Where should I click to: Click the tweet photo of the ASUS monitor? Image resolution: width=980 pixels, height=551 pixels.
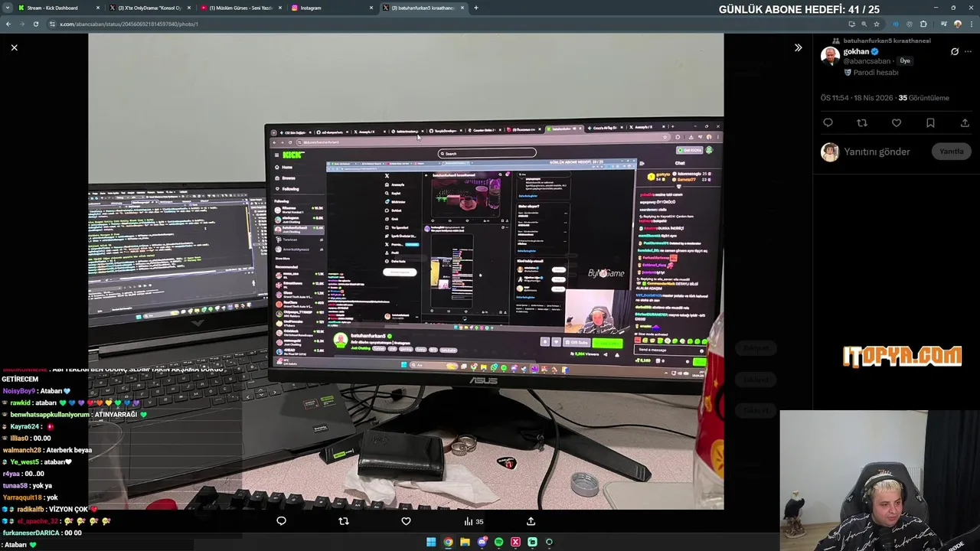click(406, 271)
